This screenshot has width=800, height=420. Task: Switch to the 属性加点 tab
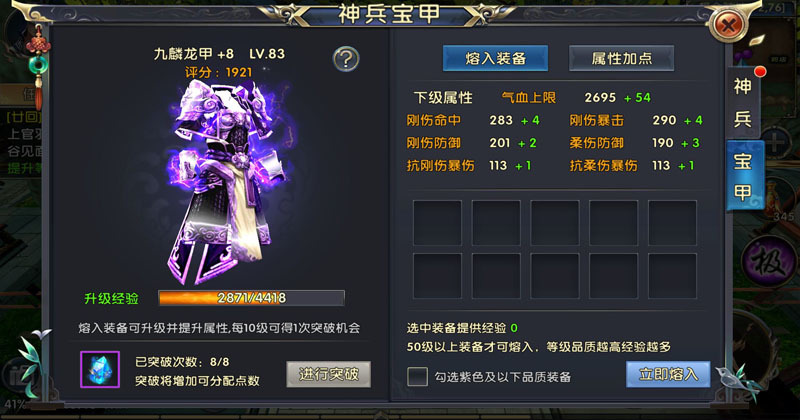tap(622, 59)
